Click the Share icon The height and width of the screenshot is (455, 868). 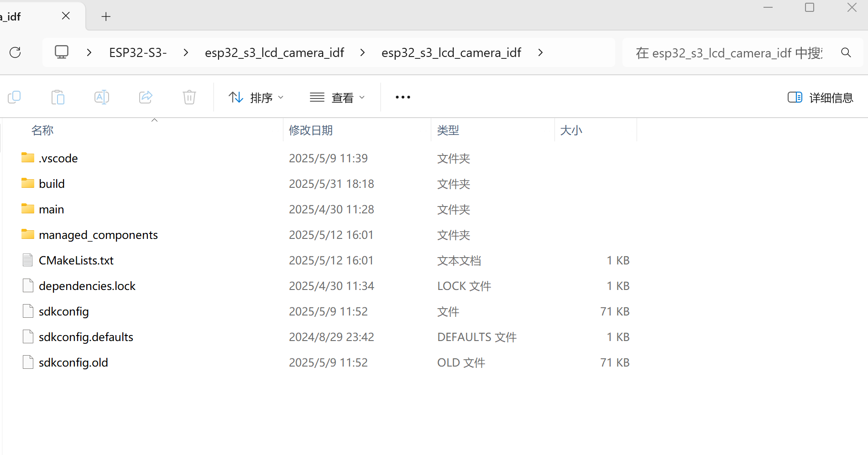click(146, 97)
